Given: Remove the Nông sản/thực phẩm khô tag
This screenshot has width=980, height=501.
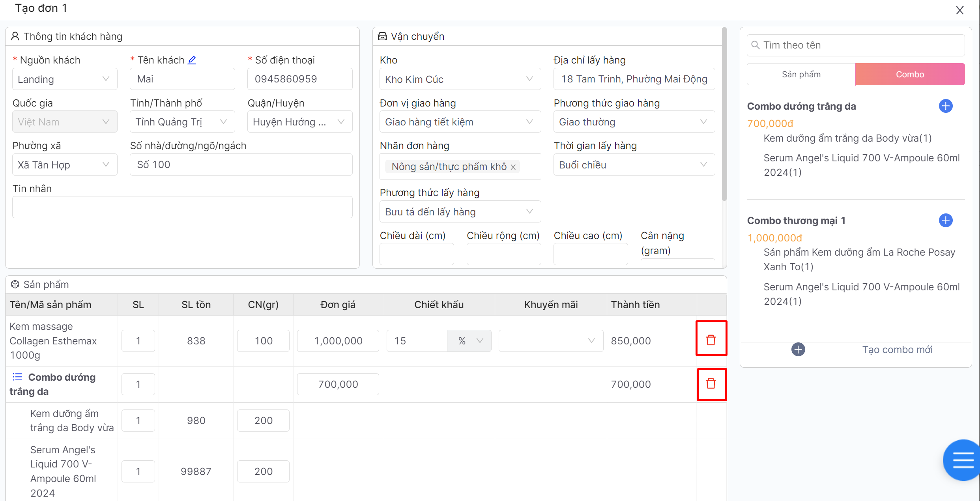Looking at the screenshot, I should tap(513, 167).
